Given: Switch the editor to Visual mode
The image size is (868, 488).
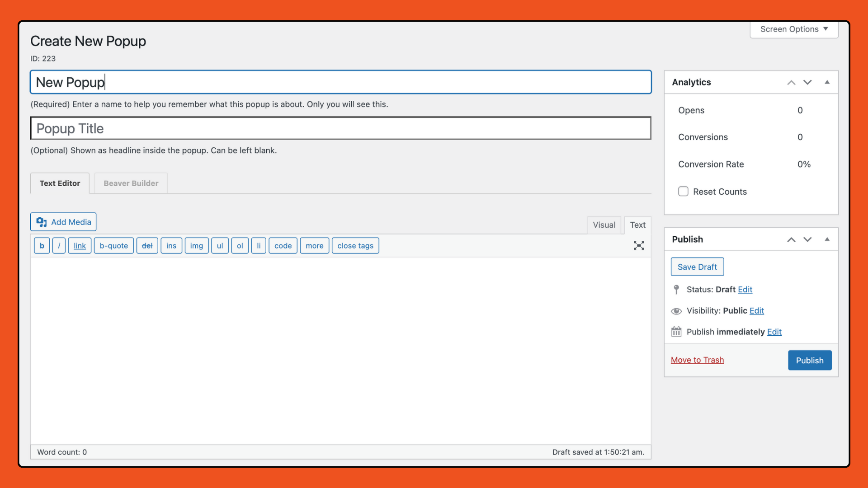Looking at the screenshot, I should coord(604,225).
